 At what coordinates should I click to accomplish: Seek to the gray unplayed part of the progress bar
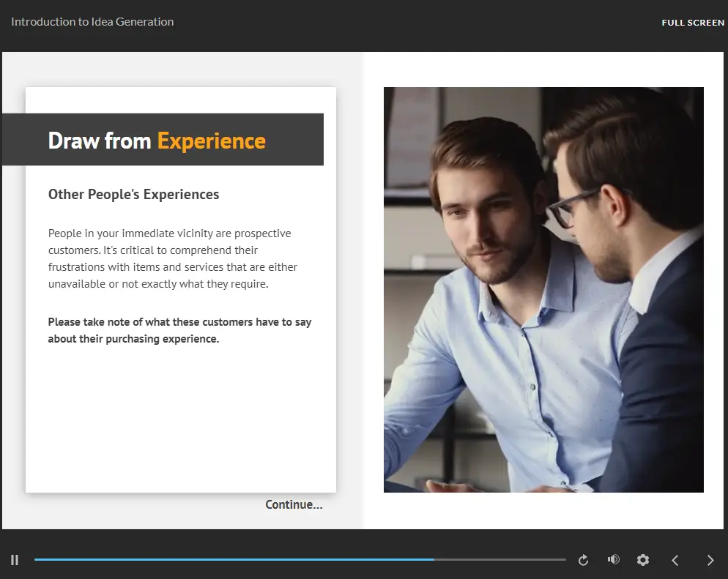coord(498,560)
